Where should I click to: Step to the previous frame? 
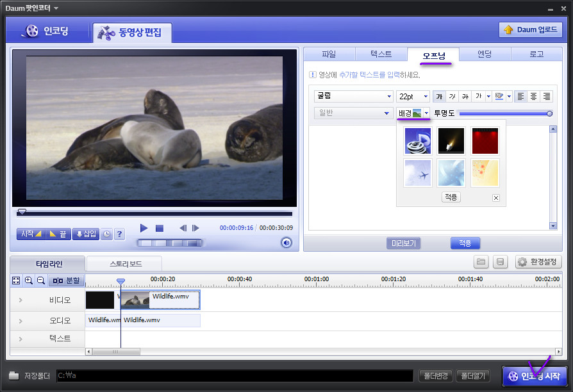183,228
